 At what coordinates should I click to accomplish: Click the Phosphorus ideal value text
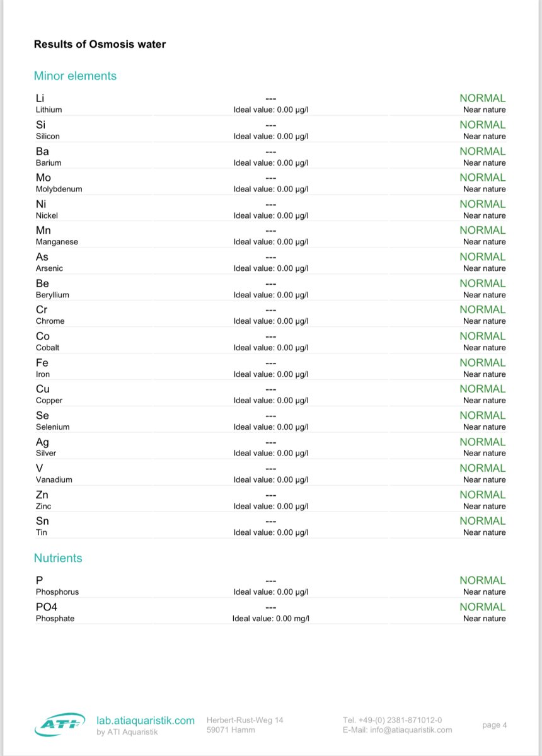point(271,592)
